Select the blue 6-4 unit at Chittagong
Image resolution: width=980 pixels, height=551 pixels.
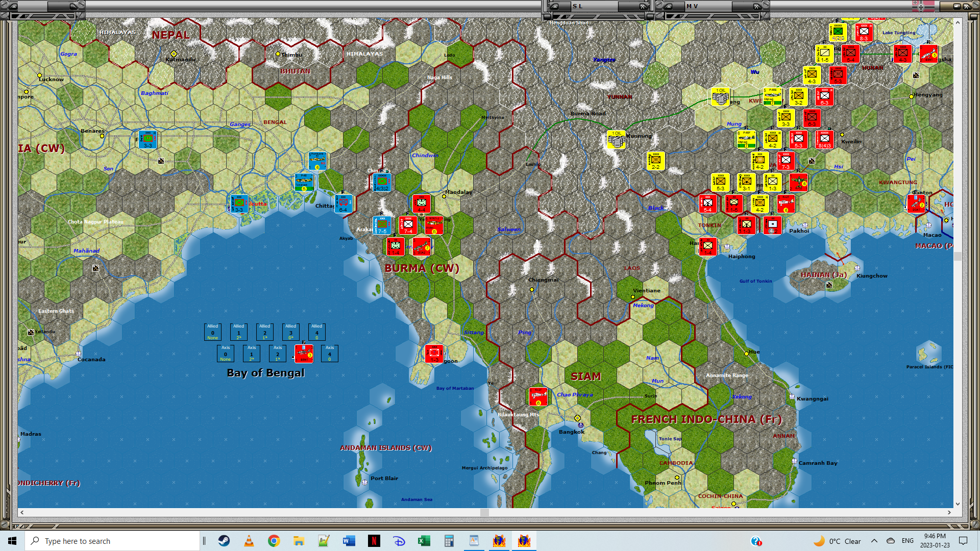(344, 204)
